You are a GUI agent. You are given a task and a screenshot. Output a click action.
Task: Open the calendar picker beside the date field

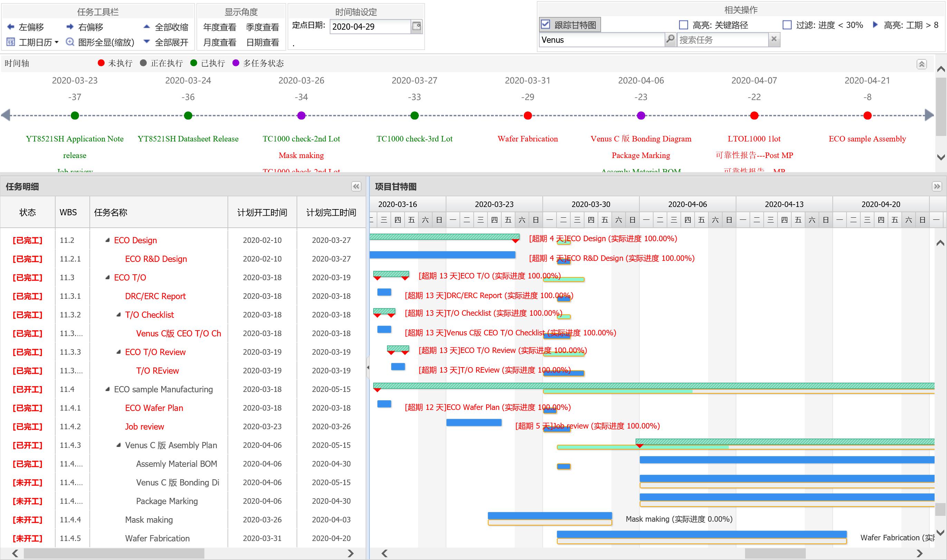416,27
